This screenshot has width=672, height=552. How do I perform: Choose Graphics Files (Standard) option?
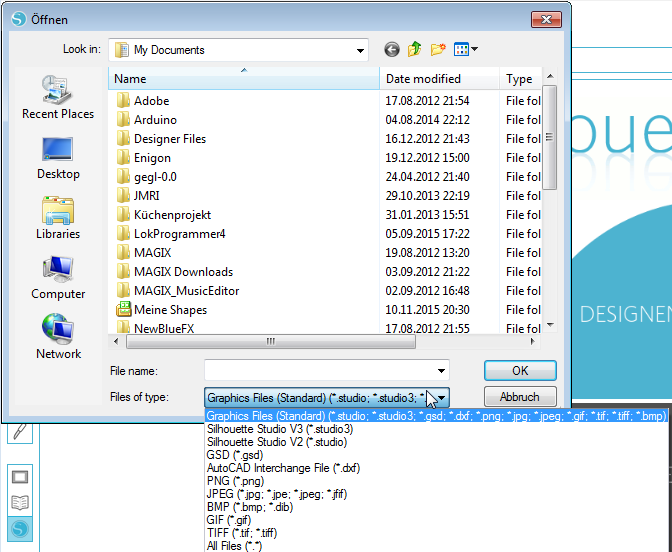[x=436, y=416]
